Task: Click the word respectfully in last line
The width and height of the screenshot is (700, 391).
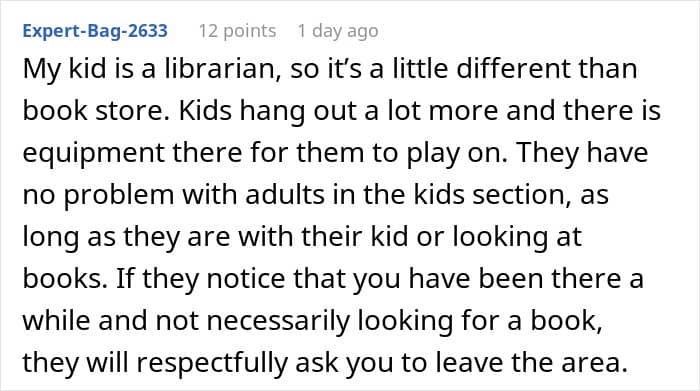Action: click(x=212, y=362)
